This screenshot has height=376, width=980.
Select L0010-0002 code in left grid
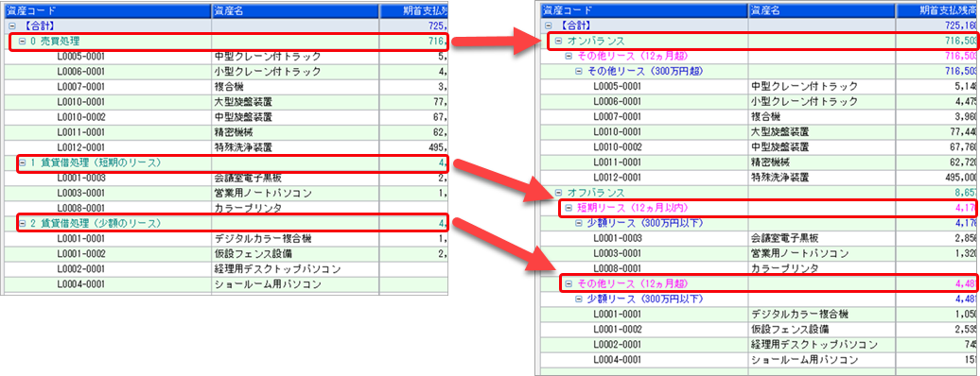click(x=80, y=117)
